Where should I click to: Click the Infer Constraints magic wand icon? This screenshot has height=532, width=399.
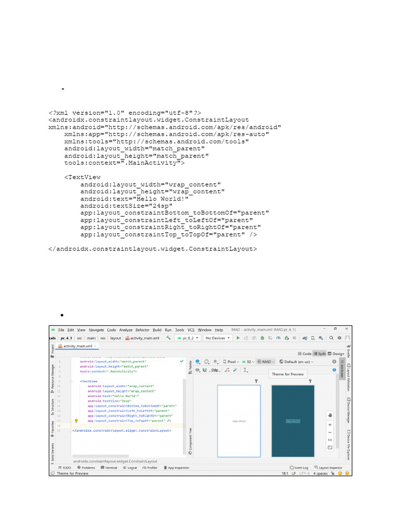click(235, 370)
